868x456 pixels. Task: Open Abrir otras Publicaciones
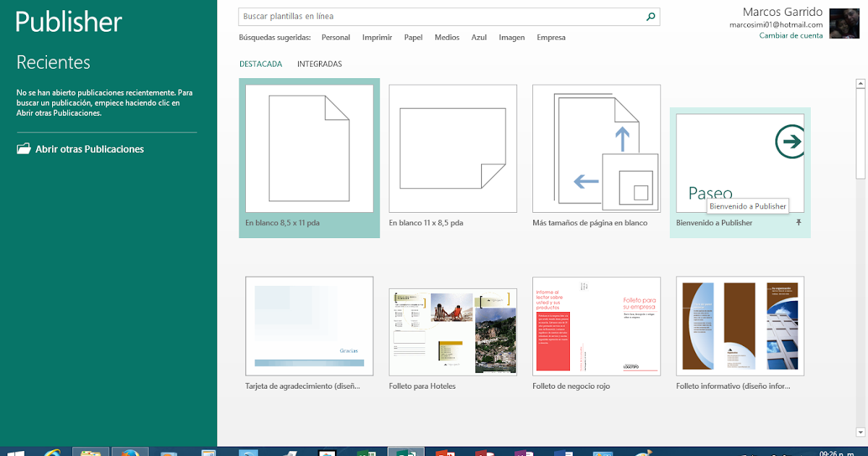click(x=80, y=149)
